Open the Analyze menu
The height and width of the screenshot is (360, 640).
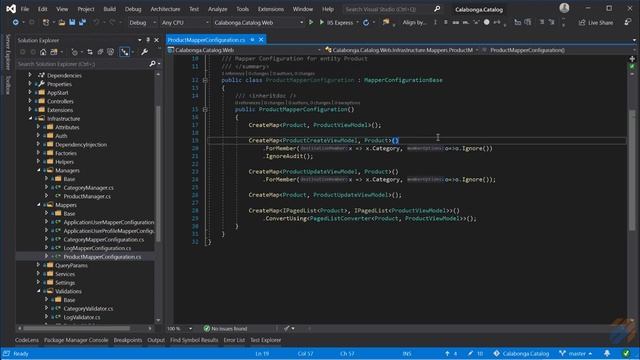218,9
